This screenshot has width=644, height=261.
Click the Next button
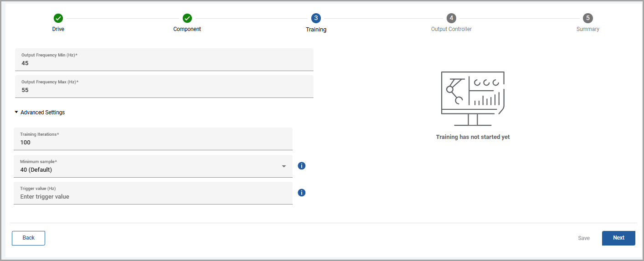[x=618, y=238]
